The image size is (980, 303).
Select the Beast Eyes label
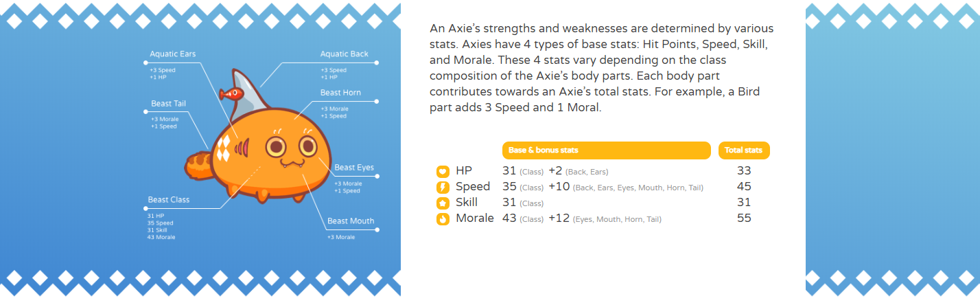(x=354, y=168)
